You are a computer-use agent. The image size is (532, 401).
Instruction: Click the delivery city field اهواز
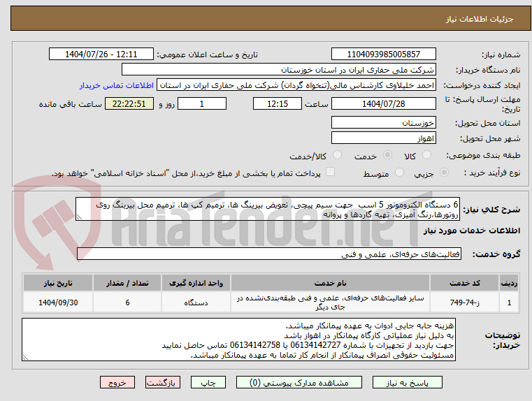[x=383, y=138]
